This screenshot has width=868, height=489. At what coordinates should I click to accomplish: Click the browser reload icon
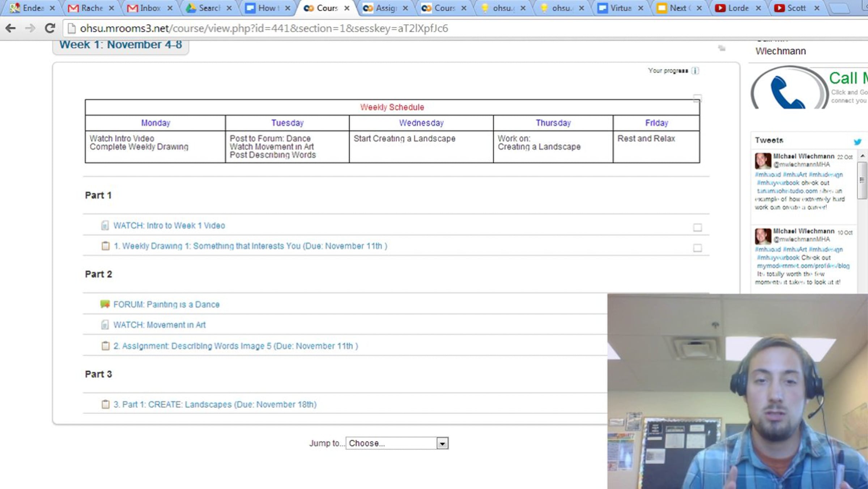pyautogui.click(x=50, y=28)
